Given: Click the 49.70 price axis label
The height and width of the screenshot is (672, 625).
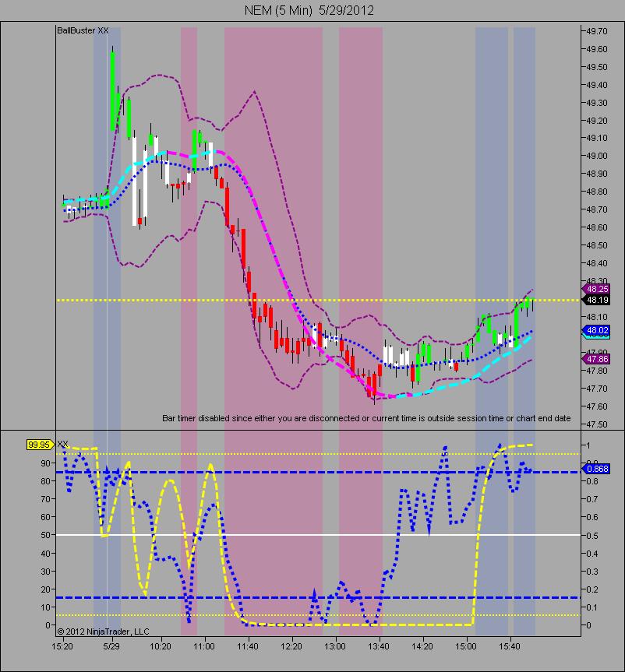Looking at the screenshot, I should (x=597, y=31).
